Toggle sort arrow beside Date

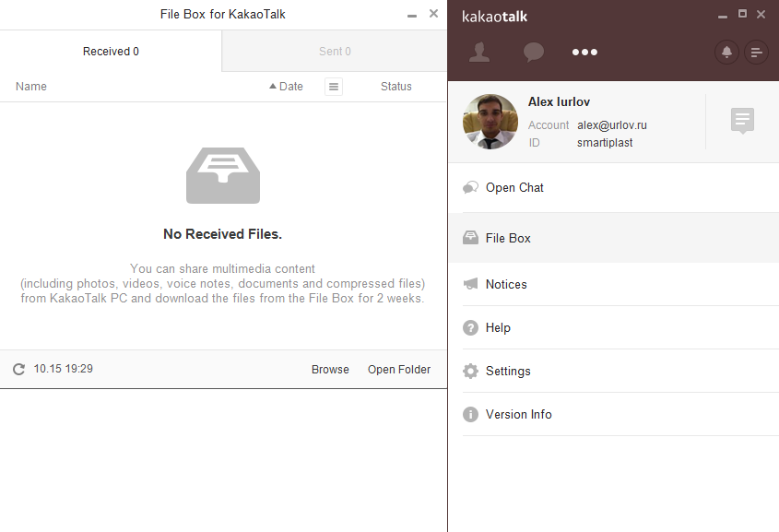point(273,87)
